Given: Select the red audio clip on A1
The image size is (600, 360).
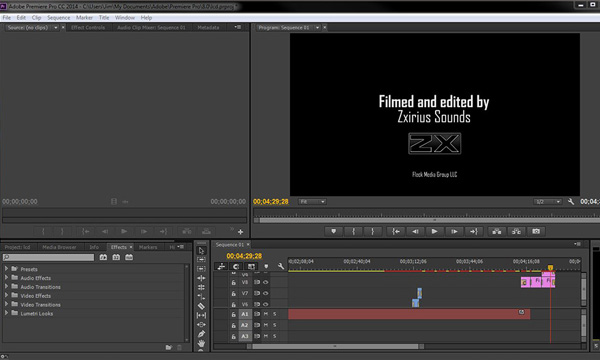Looking at the screenshot, I should (x=409, y=314).
